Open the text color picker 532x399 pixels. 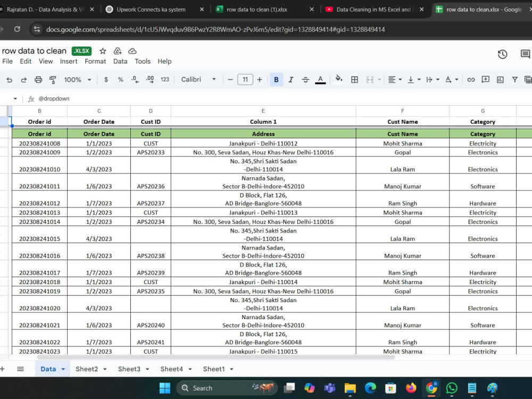[320, 80]
